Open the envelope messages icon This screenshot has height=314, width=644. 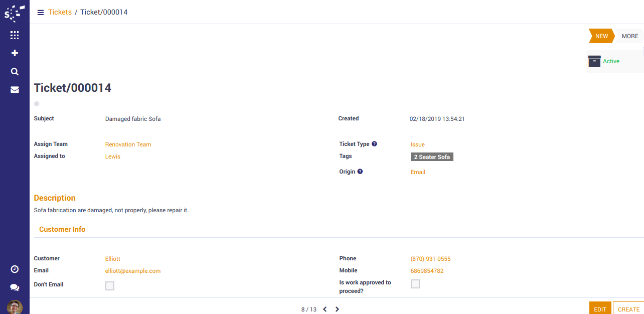(15, 90)
